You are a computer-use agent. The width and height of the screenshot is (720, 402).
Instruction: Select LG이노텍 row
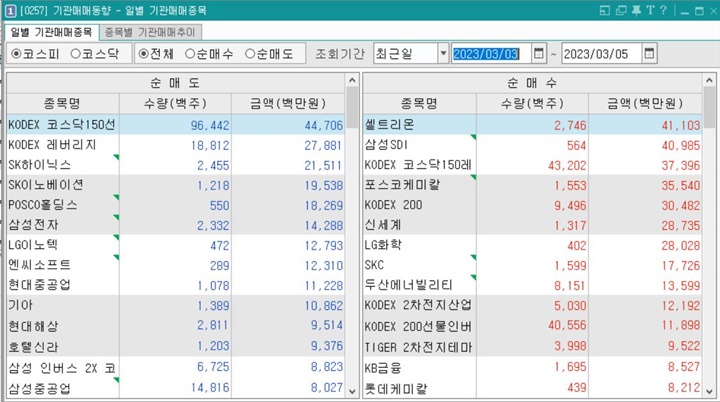pos(175,245)
